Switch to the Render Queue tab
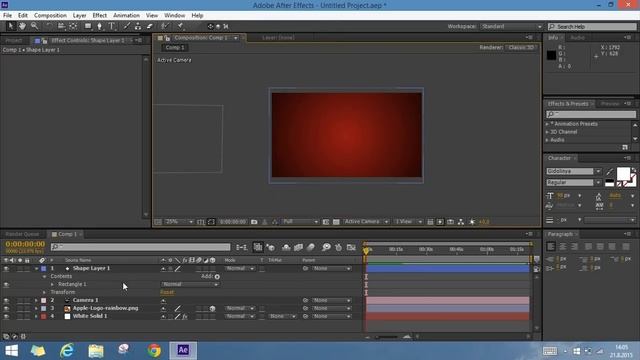Viewport: 640px width, 360px height. click(22, 234)
